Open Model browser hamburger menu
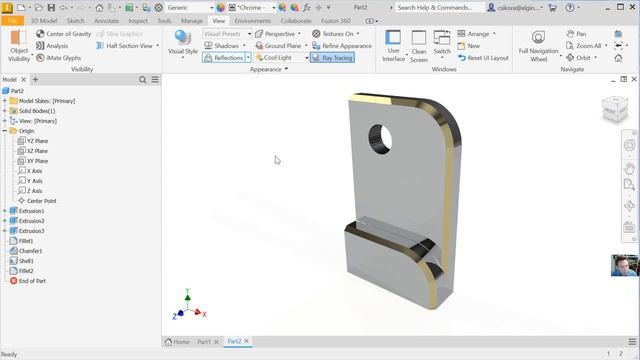Image resolution: width=640 pixels, height=360 pixels. coord(155,80)
